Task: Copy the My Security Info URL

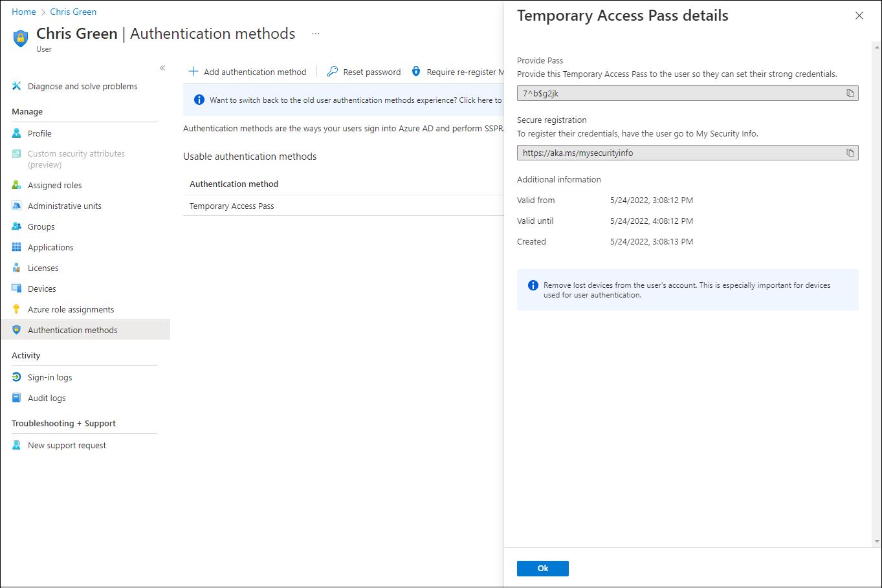Action: [x=850, y=153]
